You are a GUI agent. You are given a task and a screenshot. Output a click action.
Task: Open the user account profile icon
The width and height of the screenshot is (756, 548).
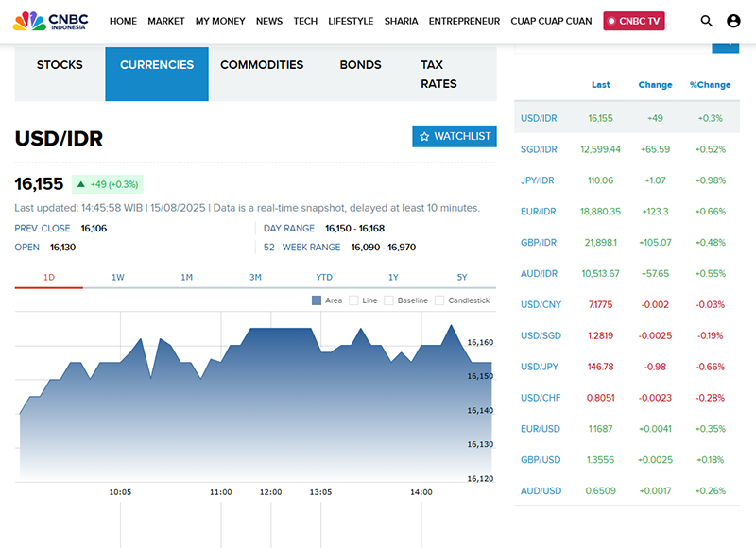[x=734, y=21]
